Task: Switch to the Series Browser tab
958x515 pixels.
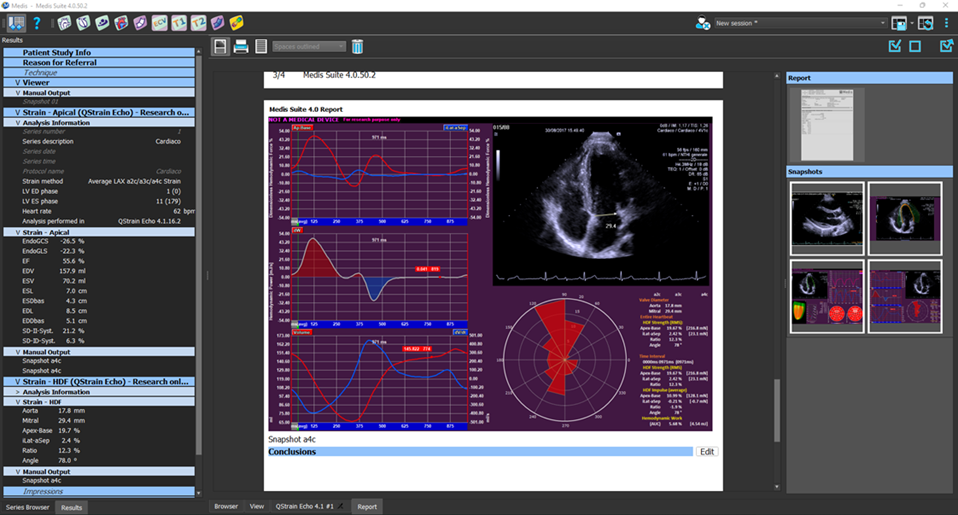Action: point(27,507)
